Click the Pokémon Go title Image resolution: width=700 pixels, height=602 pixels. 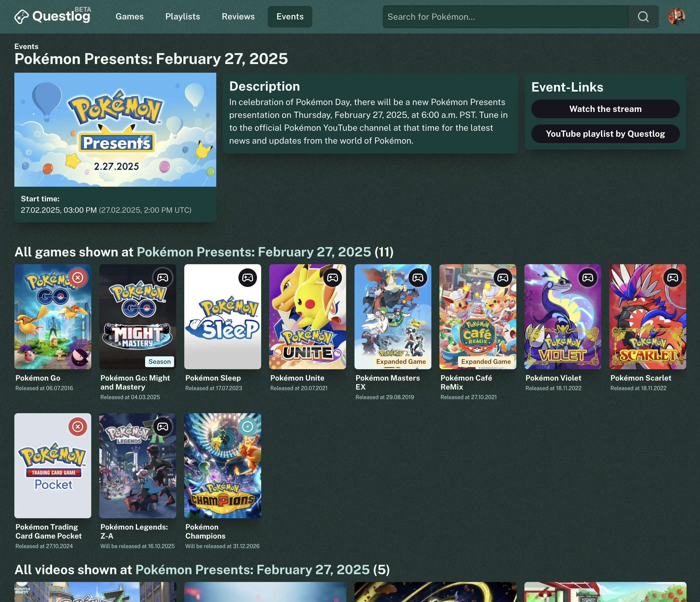38,378
